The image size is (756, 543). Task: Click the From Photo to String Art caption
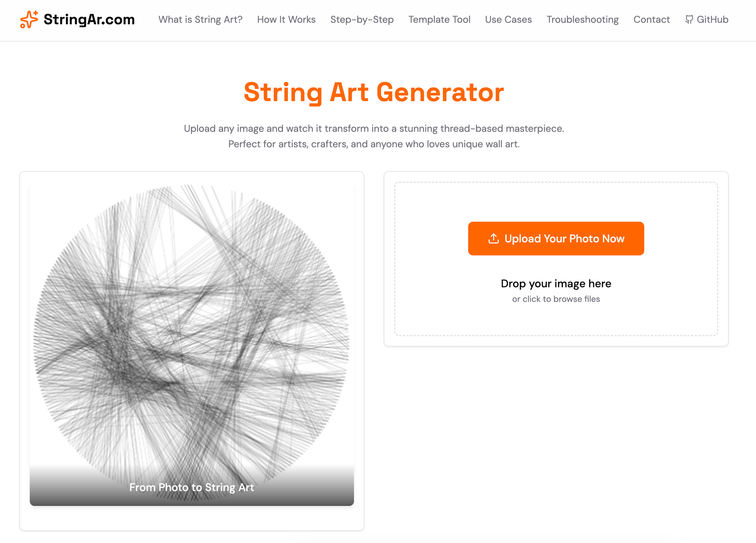(x=191, y=487)
